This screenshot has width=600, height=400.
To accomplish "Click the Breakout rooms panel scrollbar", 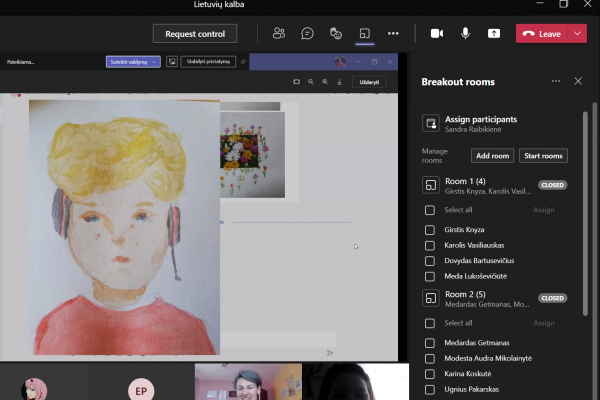I will 585,214.
